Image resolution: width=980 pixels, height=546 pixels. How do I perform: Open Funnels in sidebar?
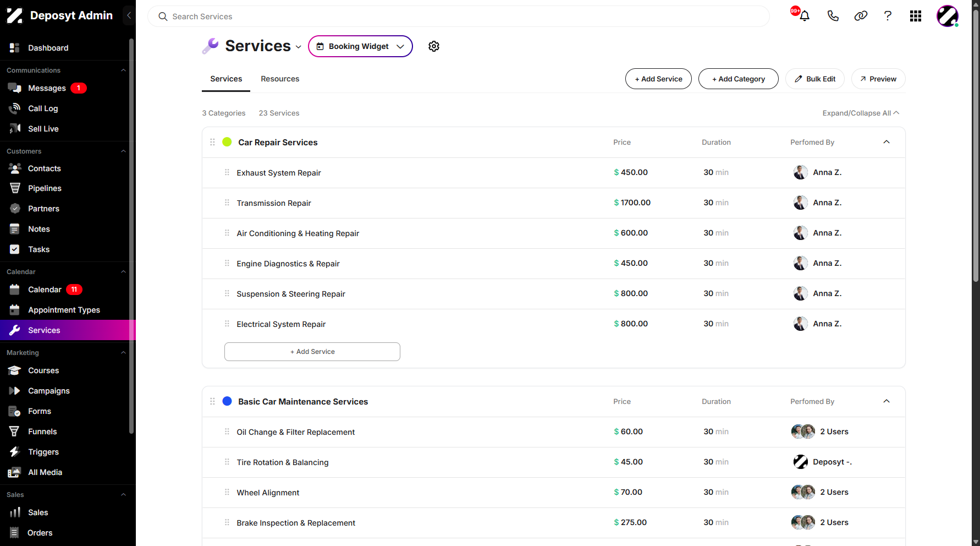[x=42, y=432]
